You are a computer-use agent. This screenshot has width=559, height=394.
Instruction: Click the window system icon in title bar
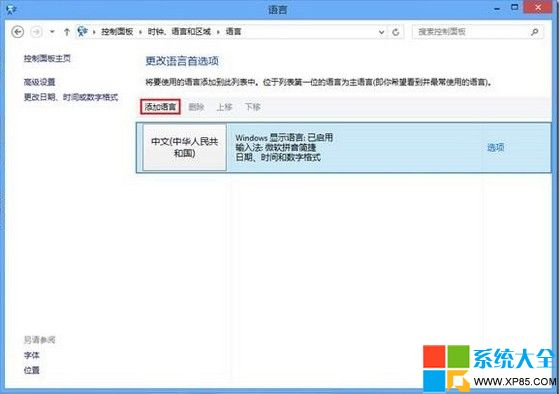pyautogui.click(x=11, y=9)
